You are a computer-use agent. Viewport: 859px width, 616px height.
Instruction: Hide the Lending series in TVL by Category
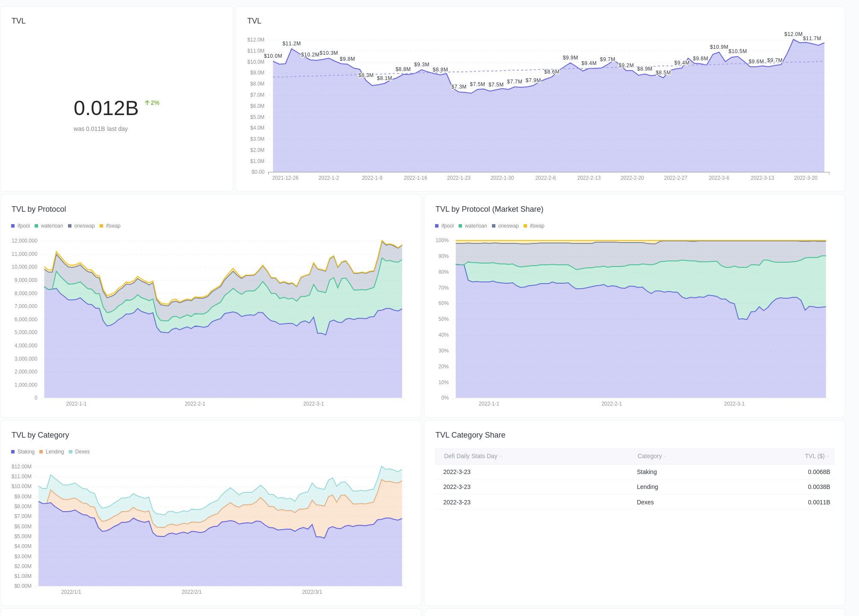53,451
